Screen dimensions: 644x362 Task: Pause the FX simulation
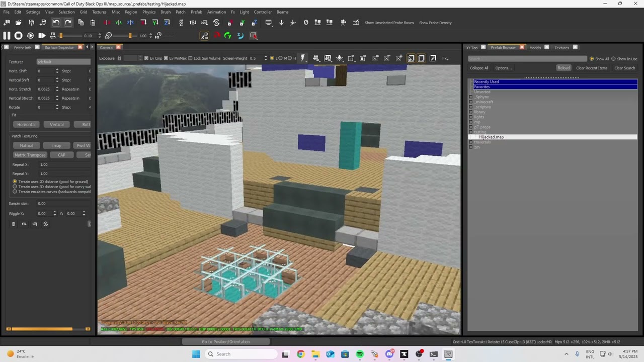(7, 36)
